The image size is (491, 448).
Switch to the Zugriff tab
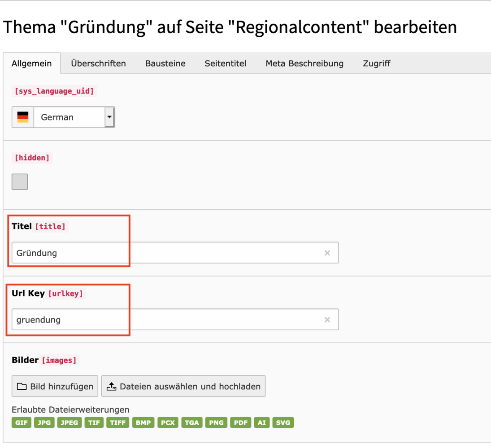coord(377,64)
